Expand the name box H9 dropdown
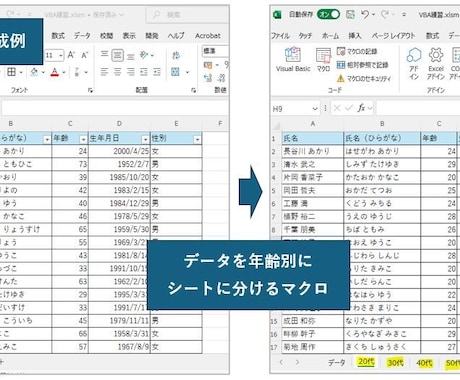Viewport: 460px width, 380px height. (x=315, y=109)
